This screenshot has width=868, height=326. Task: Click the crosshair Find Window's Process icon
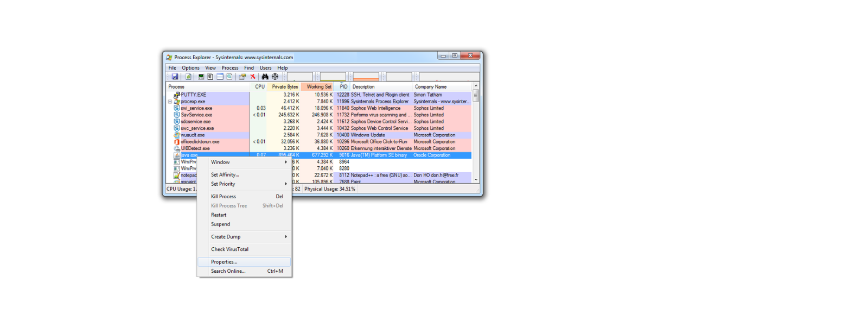(275, 77)
